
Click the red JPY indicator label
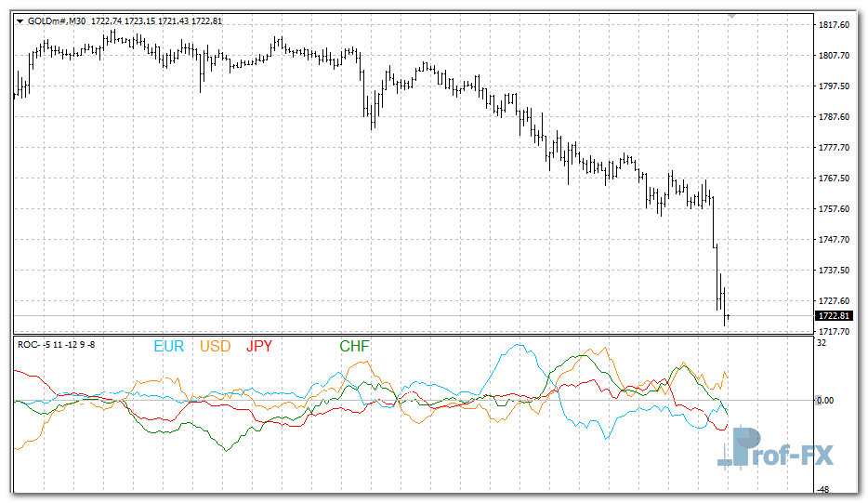coord(259,347)
